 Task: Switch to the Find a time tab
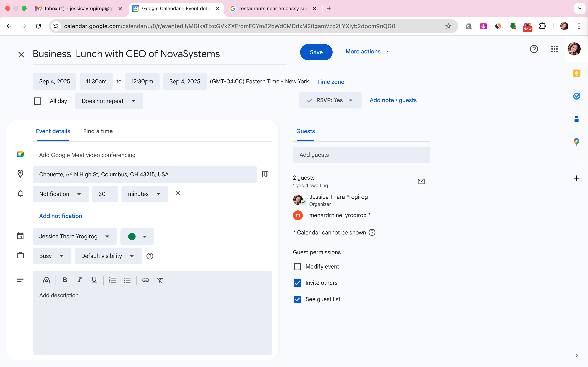click(98, 131)
